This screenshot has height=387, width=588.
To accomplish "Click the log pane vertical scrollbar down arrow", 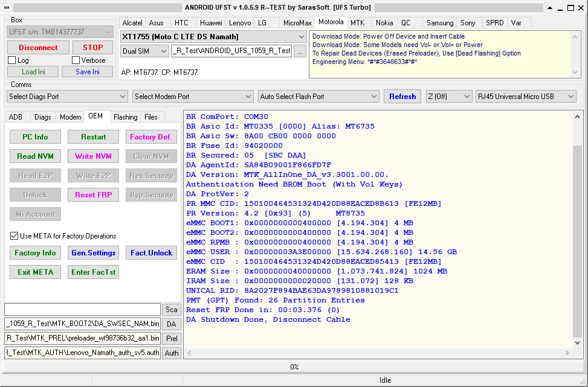I will (x=578, y=343).
